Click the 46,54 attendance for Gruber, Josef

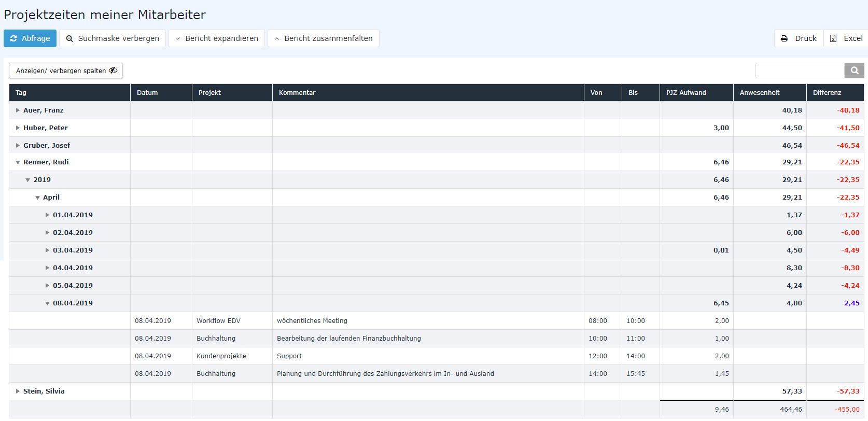coord(792,146)
